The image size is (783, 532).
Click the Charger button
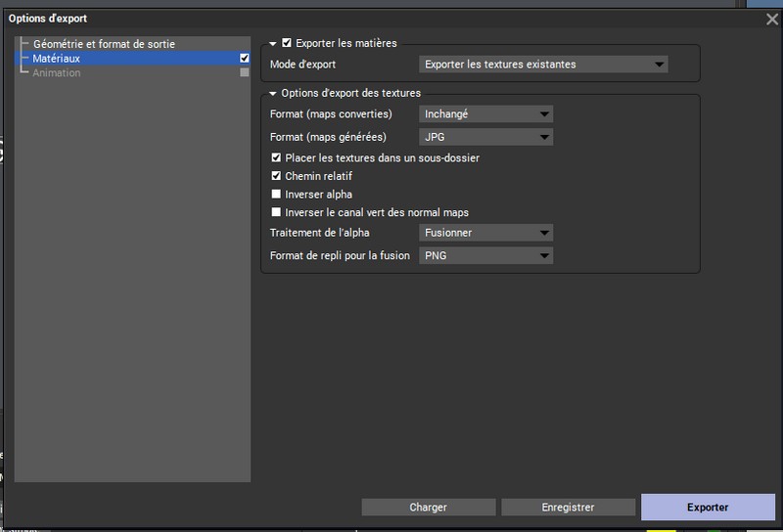click(429, 508)
